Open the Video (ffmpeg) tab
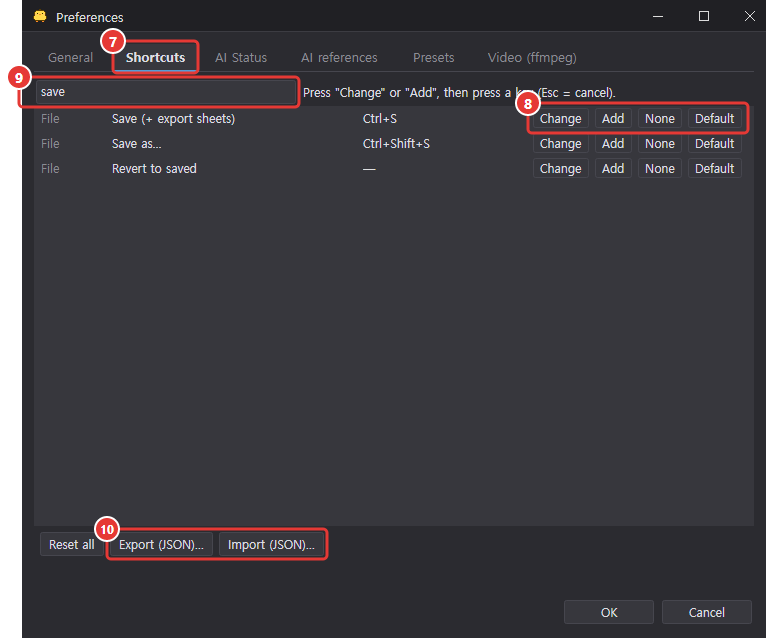Screen dimensions: 766x638 [x=532, y=58]
